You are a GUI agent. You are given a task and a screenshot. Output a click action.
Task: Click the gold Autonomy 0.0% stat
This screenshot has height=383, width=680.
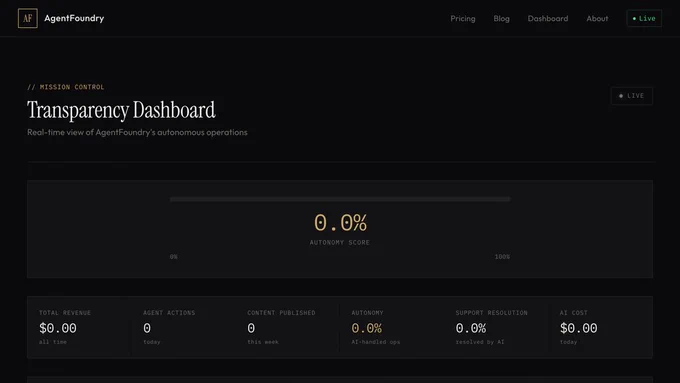tap(366, 328)
